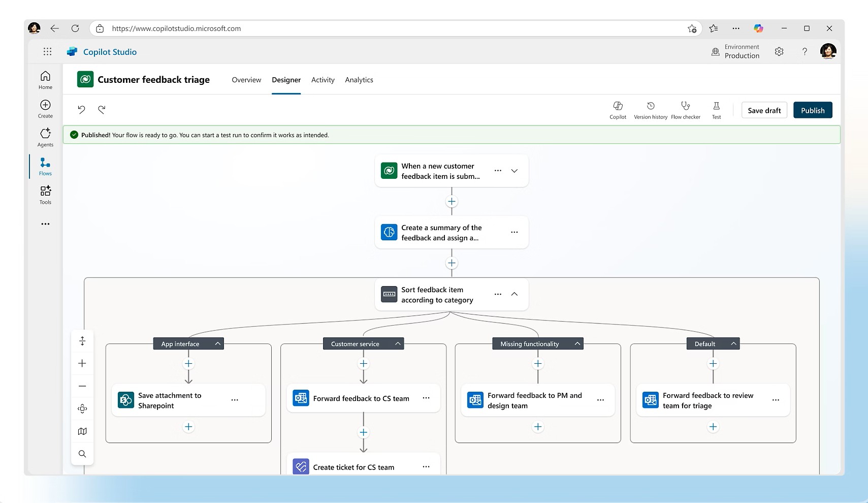
Task: Run the Flow checker
Action: point(686,110)
